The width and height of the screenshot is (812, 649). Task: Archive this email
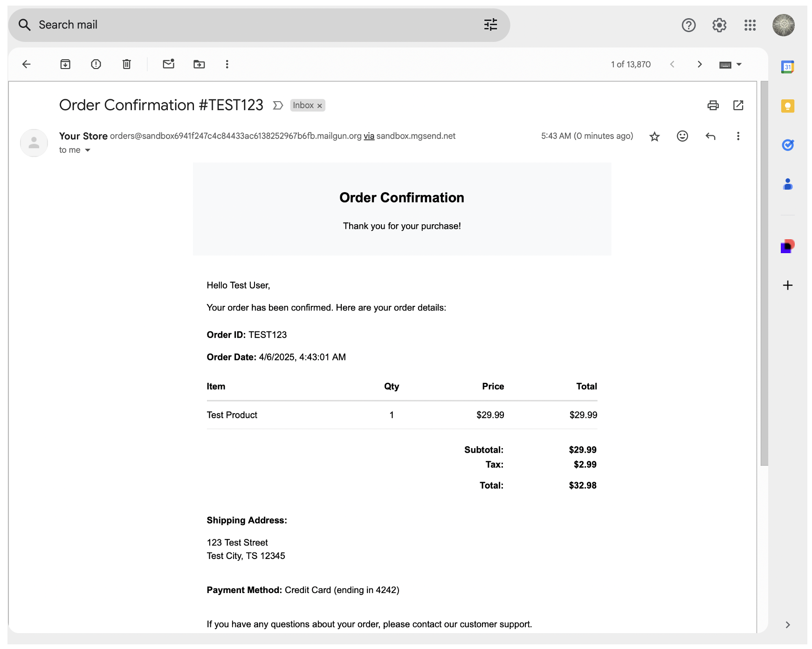coord(65,64)
